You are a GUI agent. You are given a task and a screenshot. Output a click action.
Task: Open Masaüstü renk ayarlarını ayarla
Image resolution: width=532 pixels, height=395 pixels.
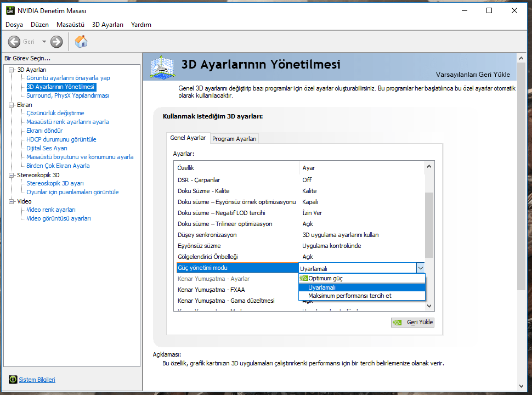[x=67, y=122]
